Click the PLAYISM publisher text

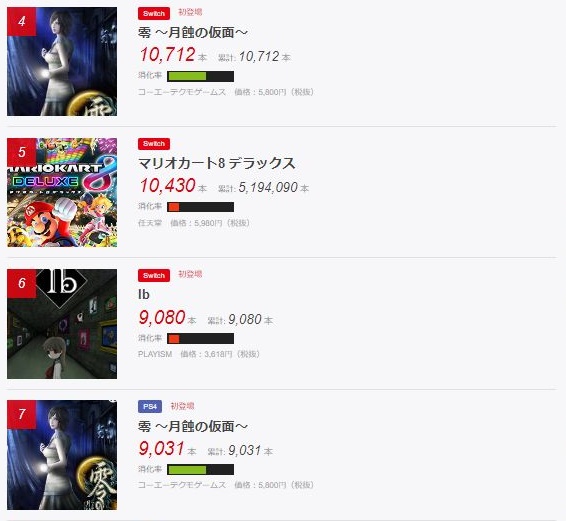pos(155,354)
